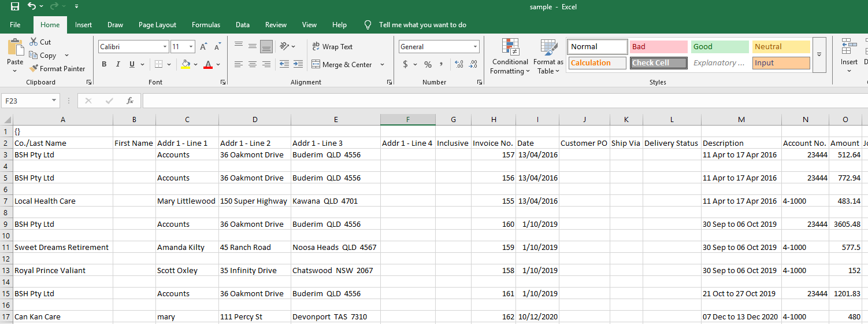Increase font size with the large A
Image resolution: width=868 pixels, height=324 pixels.
(x=203, y=47)
